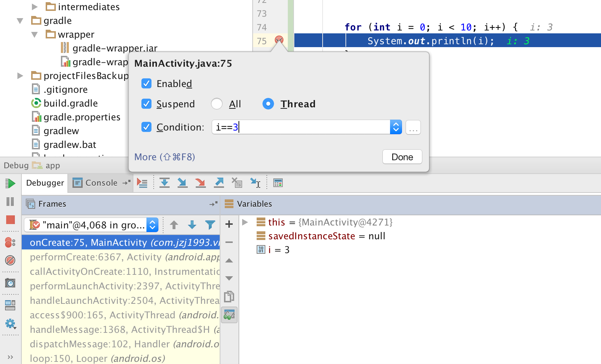Screen dimensions: 601x364
Task: Toggle the Suspend checkbox
Action: pyautogui.click(x=146, y=104)
